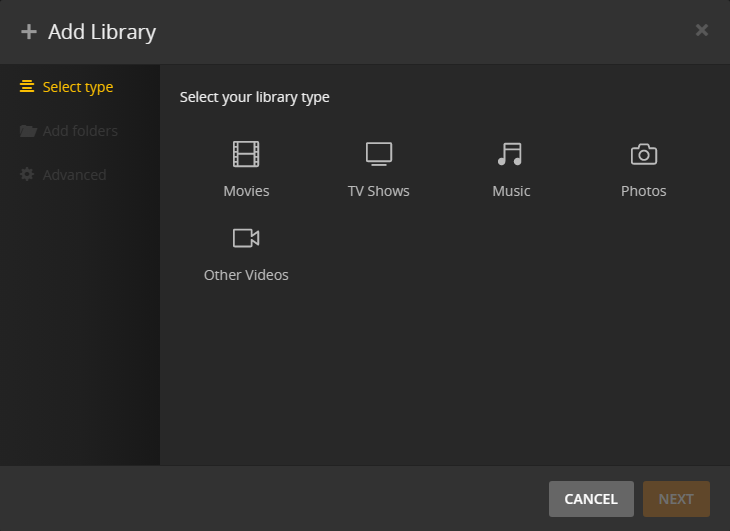
Task: Click the plus icon beside Add Library
Action: coord(28,32)
